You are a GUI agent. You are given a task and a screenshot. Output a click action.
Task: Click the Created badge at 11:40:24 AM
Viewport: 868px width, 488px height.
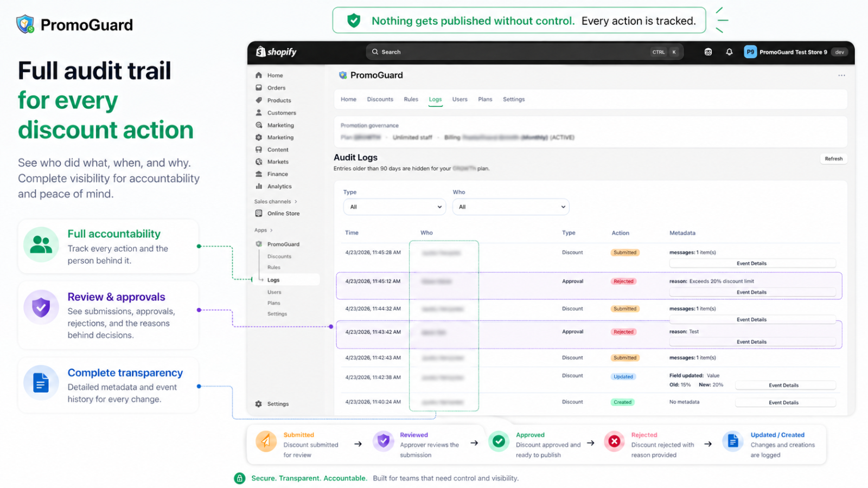(622, 402)
